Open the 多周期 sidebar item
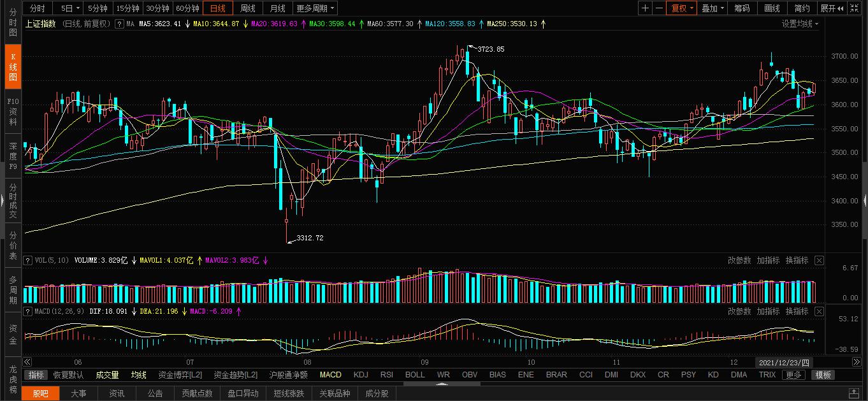This screenshot has width=868, height=401. coord(13,289)
